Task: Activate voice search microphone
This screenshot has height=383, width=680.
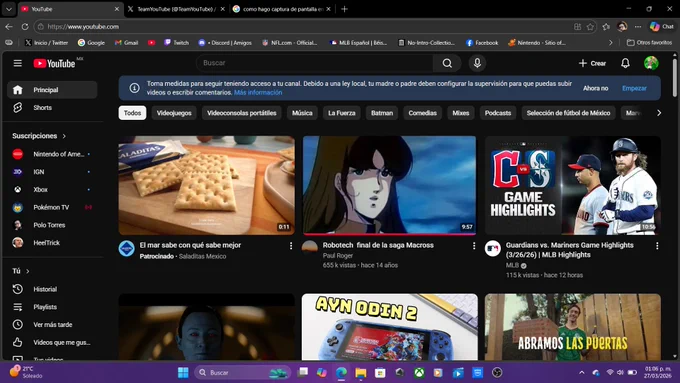Action: coord(477,63)
